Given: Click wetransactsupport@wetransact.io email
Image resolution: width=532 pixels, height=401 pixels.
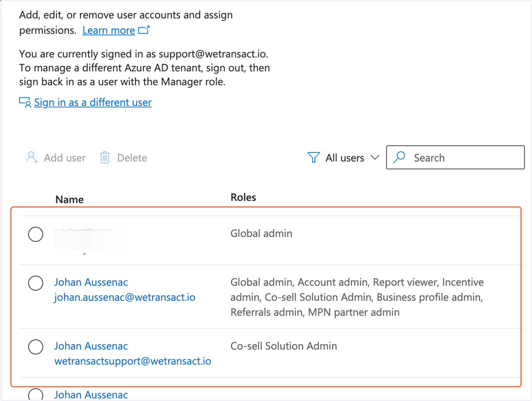Looking at the screenshot, I should 133,361.
